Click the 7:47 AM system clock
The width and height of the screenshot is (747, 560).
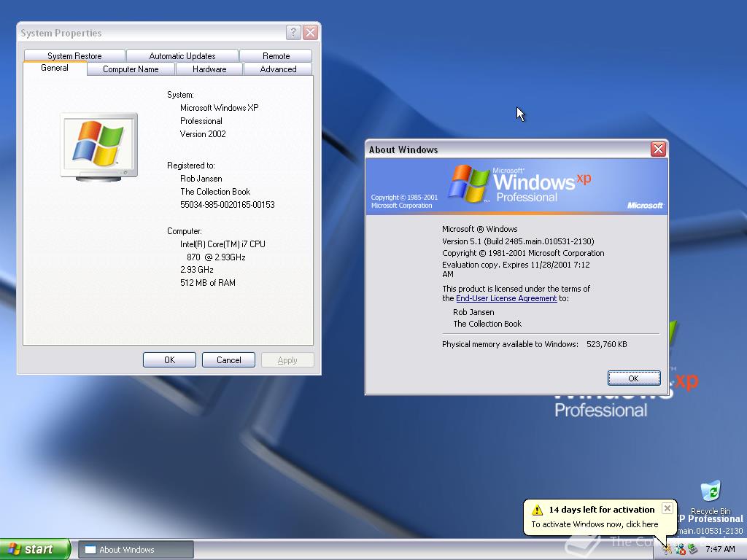point(720,550)
